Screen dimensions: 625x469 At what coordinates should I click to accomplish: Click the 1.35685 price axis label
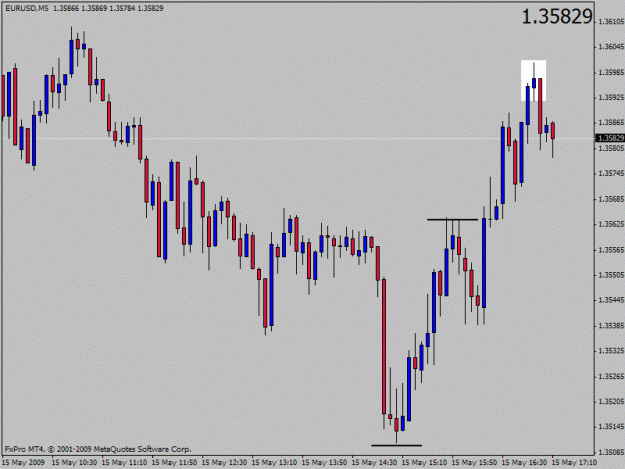[x=611, y=199]
